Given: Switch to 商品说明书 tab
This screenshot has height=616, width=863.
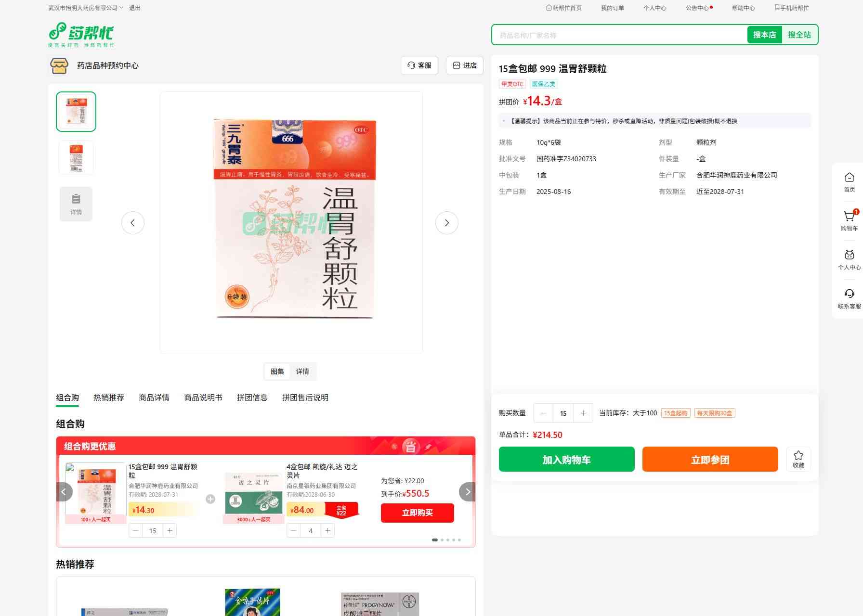Looking at the screenshot, I should [203, 398].
